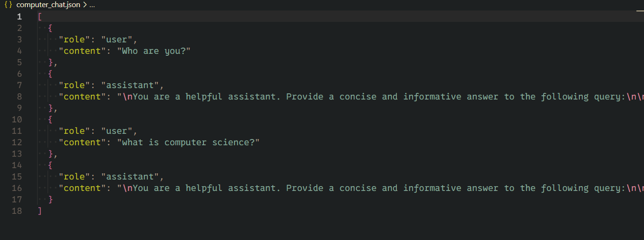Click the "assistant" value on line 15

point(130,177)
